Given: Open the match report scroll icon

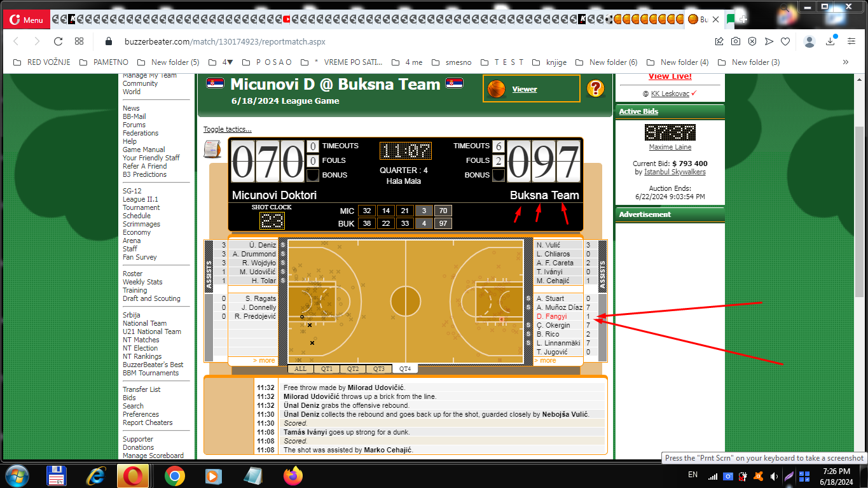Looking at the screenshot, I should (212, 149).
